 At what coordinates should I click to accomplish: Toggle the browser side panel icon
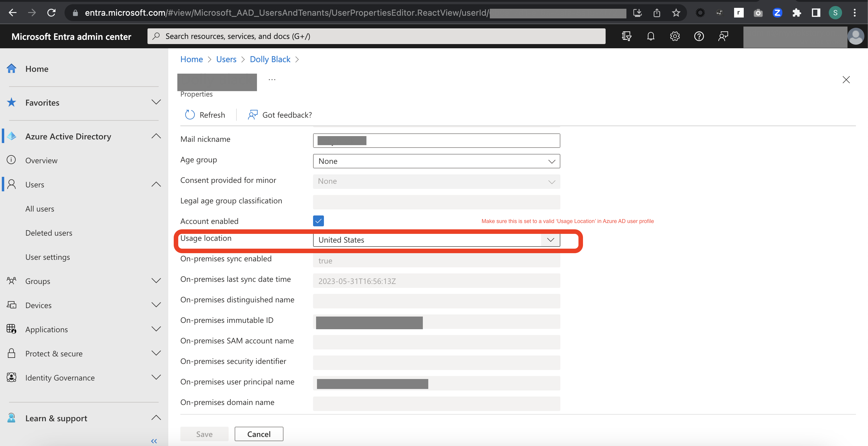click(x=816, y=13)
